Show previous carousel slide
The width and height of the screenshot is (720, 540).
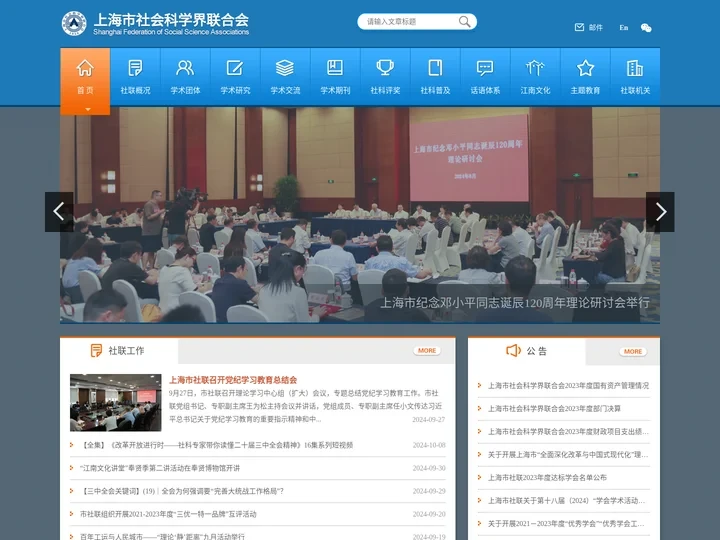point(59,212)
